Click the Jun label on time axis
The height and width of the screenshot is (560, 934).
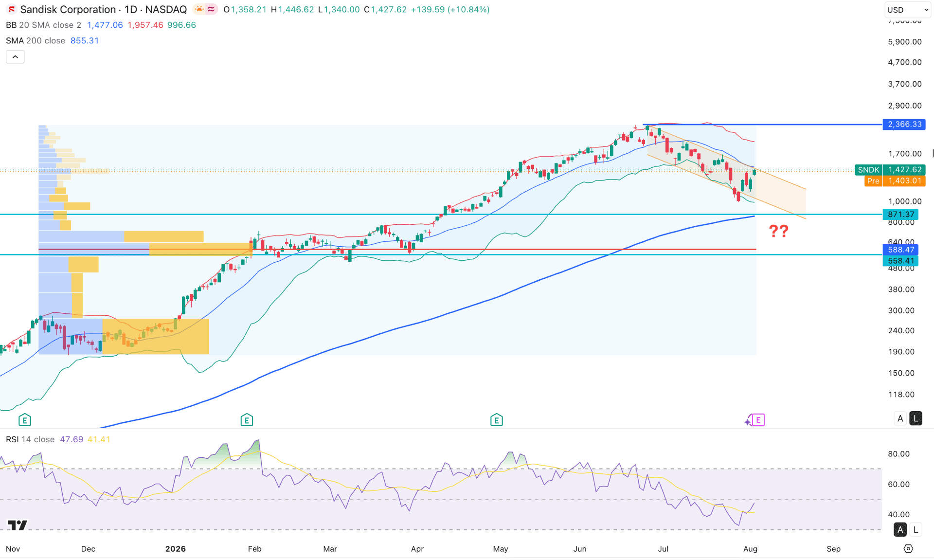580,549
